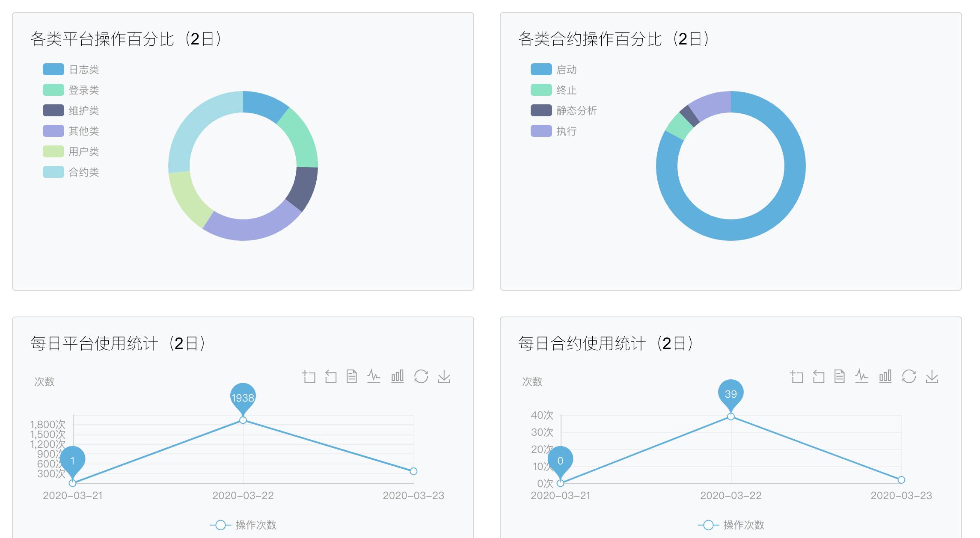Toggle 静态分析 legend item in contract pie
The height and width of the screenshot is (538, 980).
[x=576, y=111]
